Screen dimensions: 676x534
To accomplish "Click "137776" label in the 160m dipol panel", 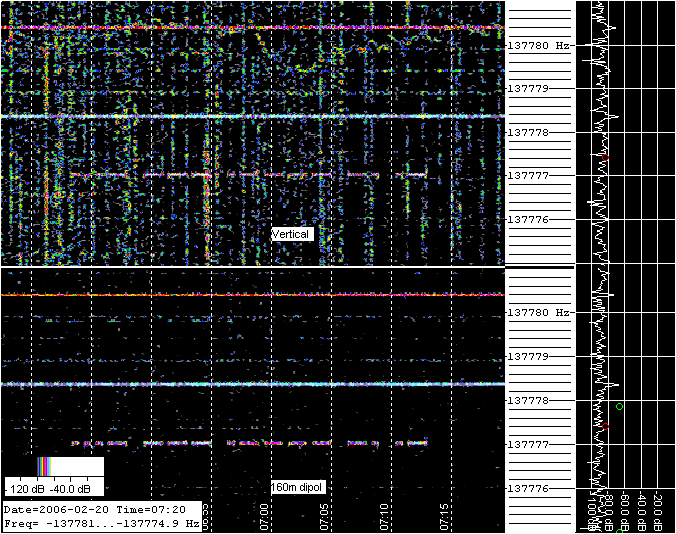I will coord(528,488).
